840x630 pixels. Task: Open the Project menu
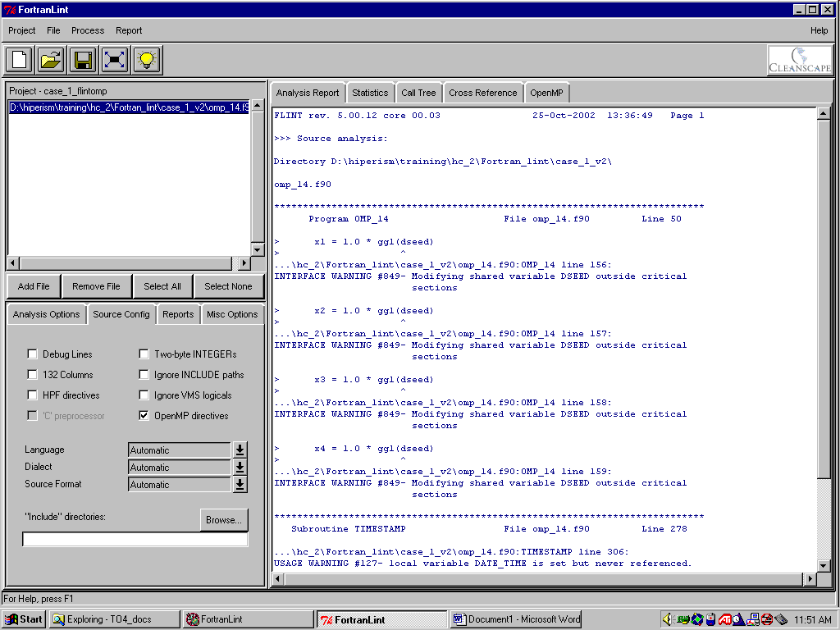coord(22,30)
